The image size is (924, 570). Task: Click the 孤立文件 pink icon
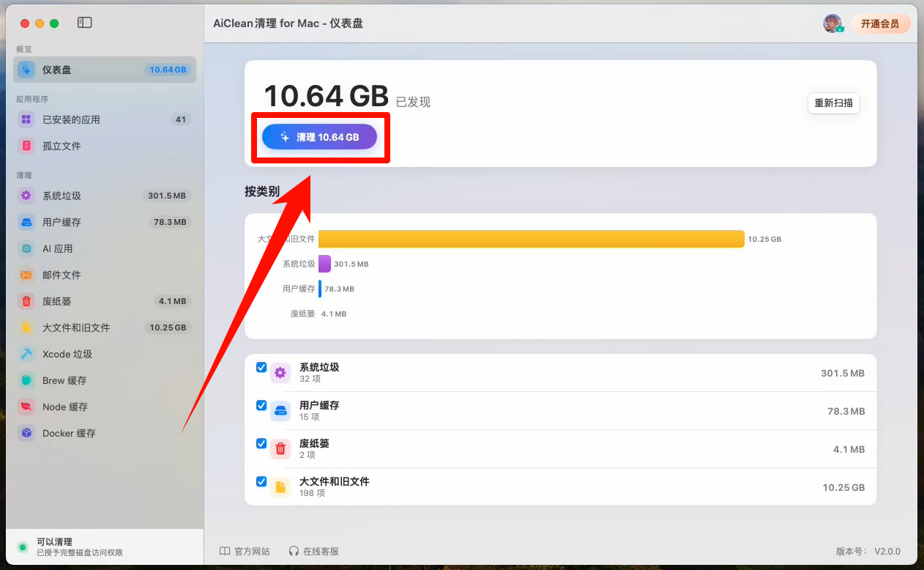(26, 146)
